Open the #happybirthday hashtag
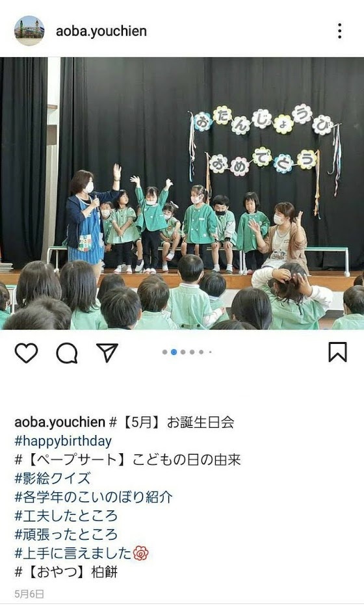364x606 pixels. [x=63, y=441]
